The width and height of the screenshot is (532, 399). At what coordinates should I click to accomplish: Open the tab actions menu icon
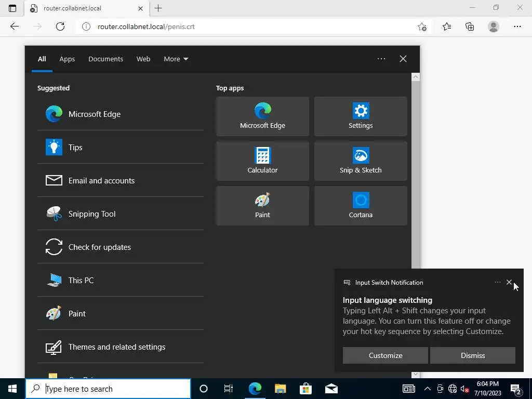point(12,8)
